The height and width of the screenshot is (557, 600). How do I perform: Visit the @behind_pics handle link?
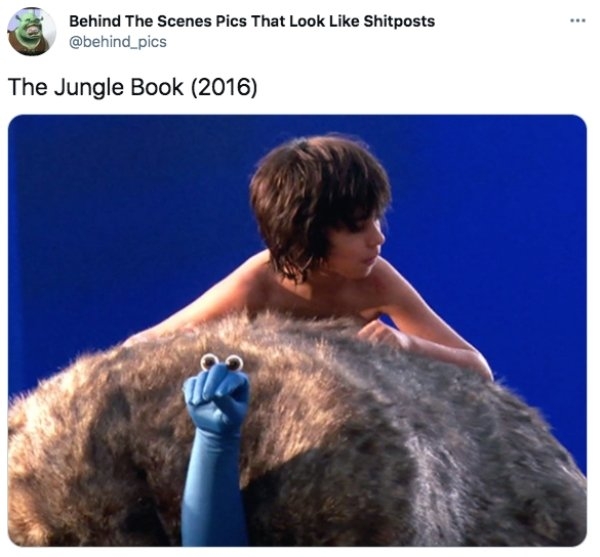pos(118,42)
